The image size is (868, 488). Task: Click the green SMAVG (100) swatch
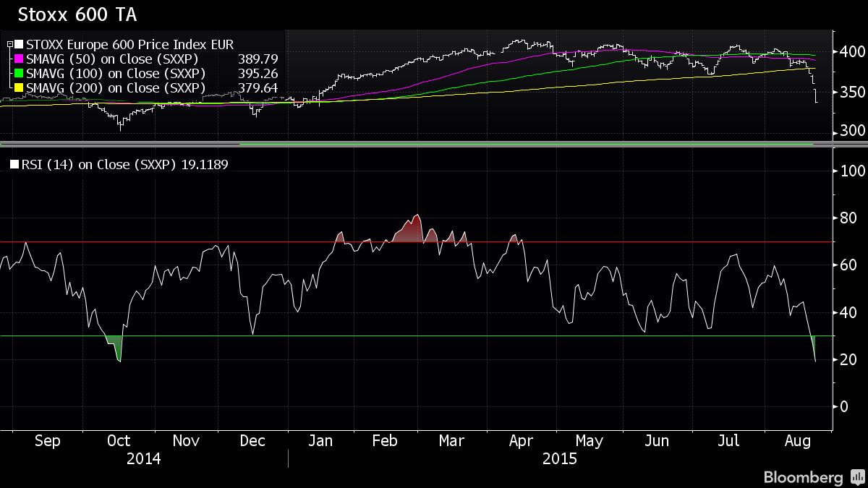[20, 74]
